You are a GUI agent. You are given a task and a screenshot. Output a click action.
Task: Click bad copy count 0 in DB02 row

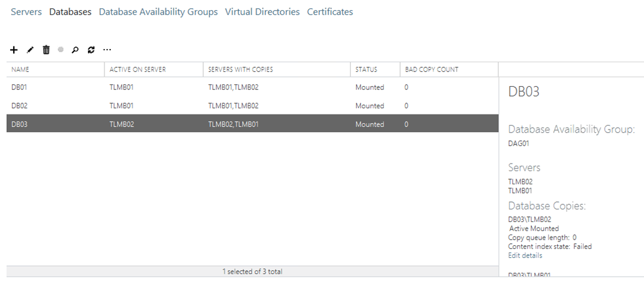point(406,106)
